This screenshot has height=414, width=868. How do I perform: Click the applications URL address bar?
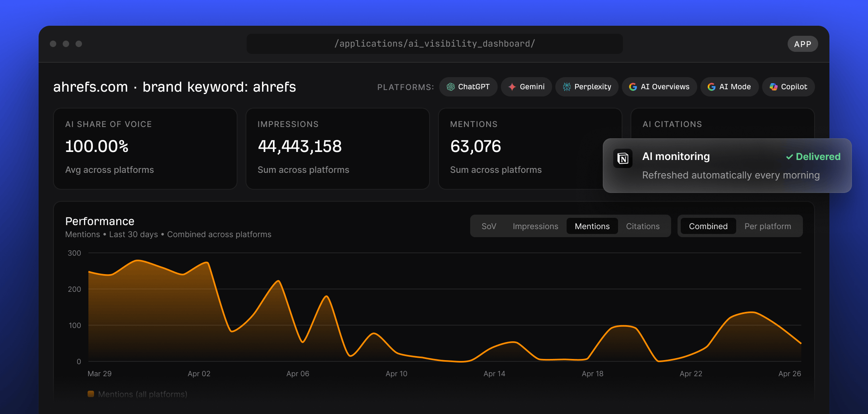pos(435,44)
